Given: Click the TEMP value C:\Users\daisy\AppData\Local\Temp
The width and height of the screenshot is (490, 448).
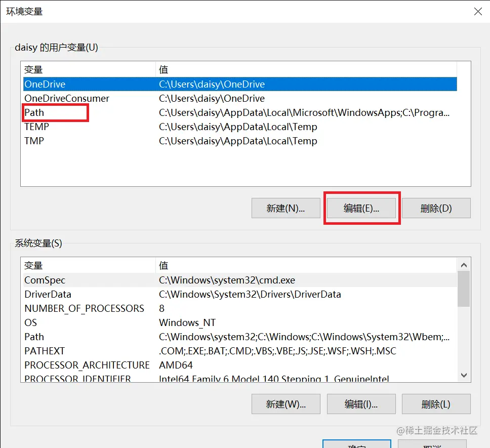Looking at the screenshot, I should tap(238, 127).
